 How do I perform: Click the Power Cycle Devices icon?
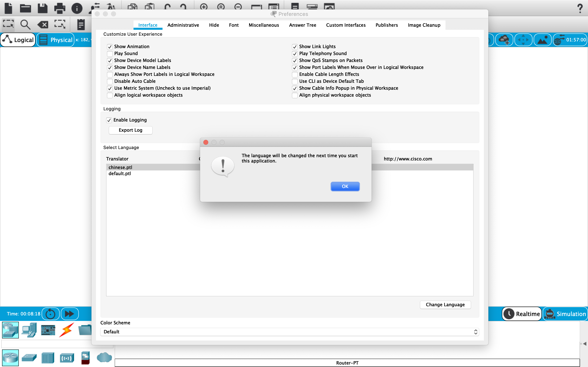pos(51,314)
